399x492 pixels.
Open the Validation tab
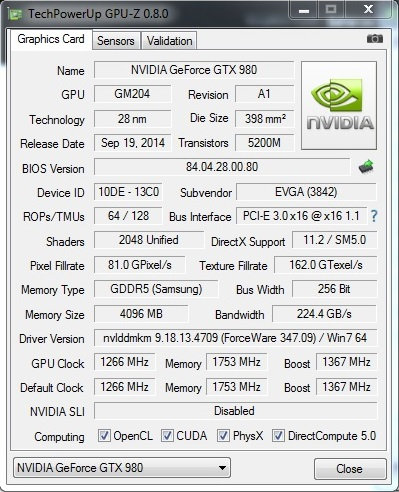click(x=169, y=41)
